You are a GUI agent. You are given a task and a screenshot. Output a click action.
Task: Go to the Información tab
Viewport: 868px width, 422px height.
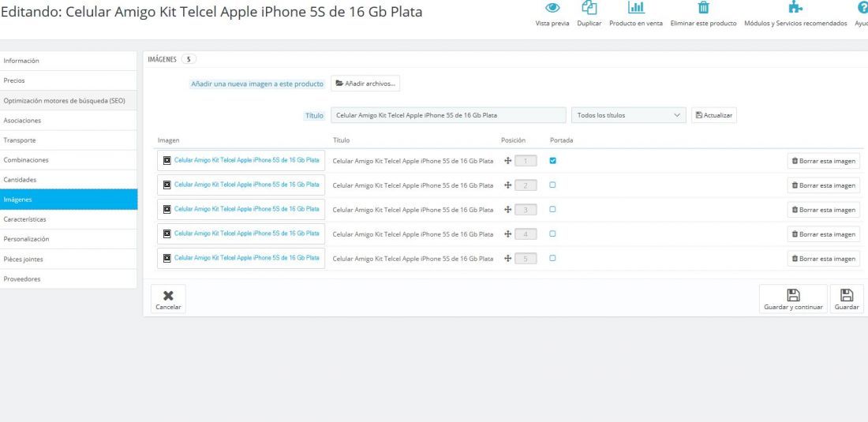pos(68,61)
